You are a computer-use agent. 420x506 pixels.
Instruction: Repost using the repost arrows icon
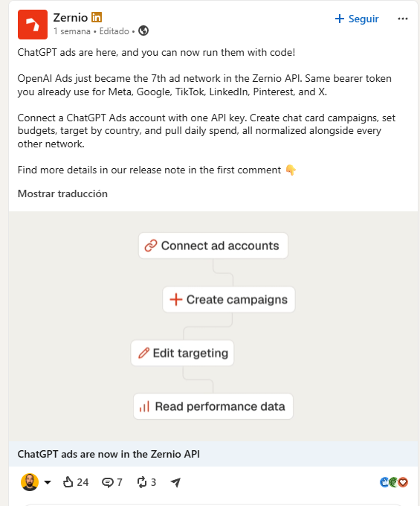[x=142, y=482]
